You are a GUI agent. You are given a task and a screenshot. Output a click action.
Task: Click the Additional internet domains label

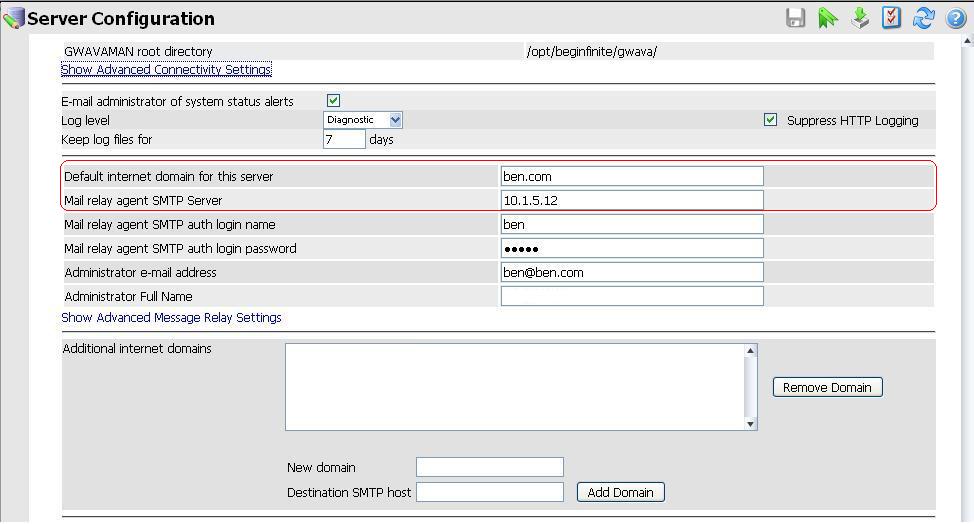point(137,349)
